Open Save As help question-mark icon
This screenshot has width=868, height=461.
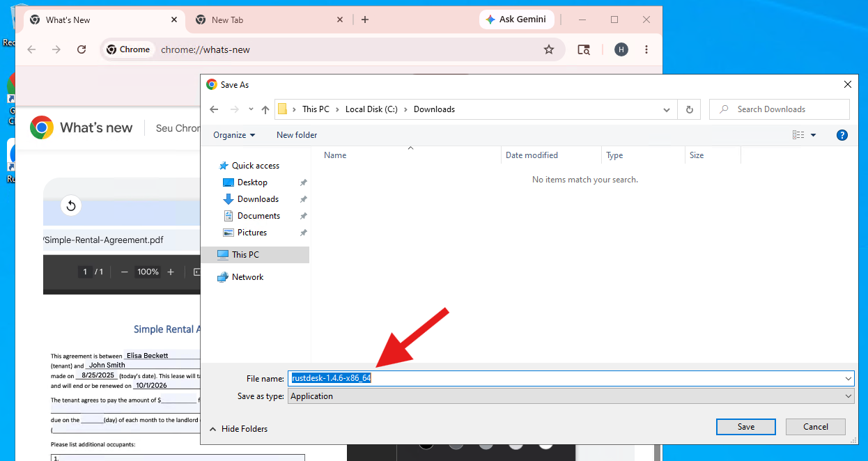[842, 135]
